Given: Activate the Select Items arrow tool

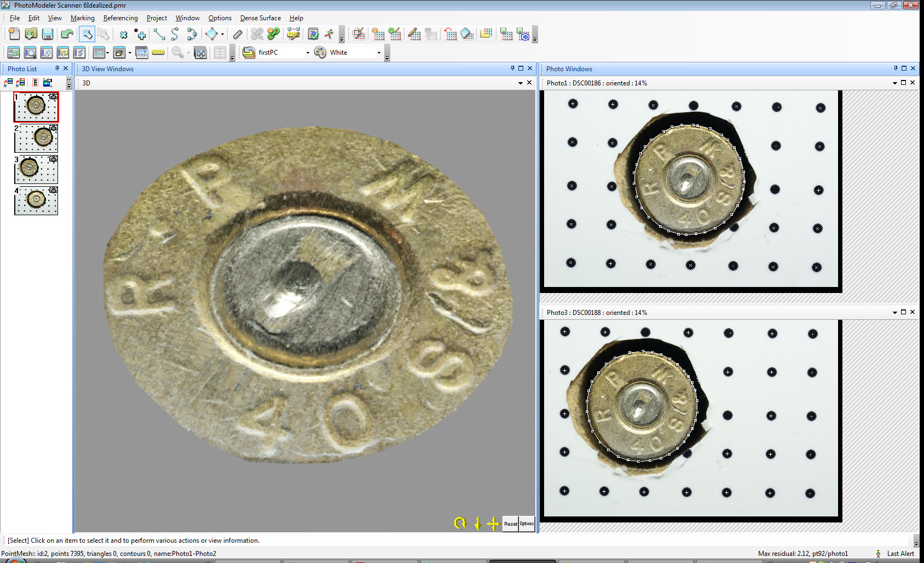Looking at the screenshot, I should point(87,34).
